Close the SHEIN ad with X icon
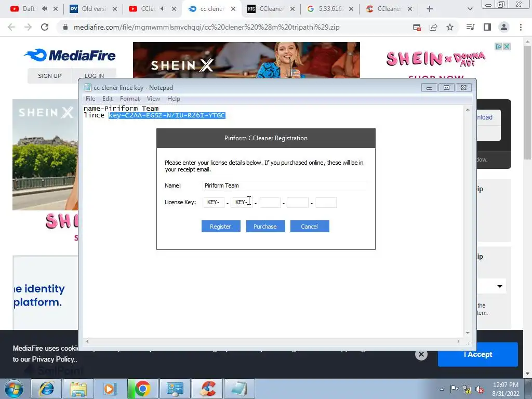 tap(507, 46)
